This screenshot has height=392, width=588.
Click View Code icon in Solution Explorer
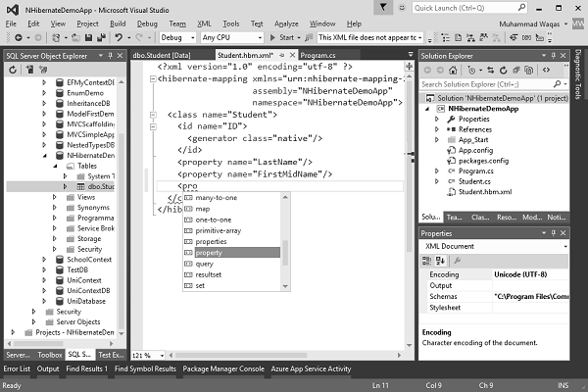[x=546, y=71]
